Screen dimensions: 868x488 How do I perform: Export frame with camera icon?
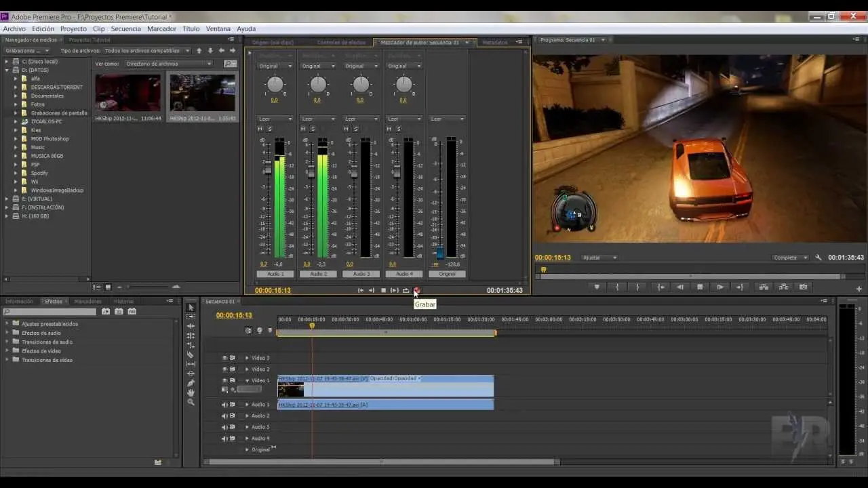(x=804, y=287)
